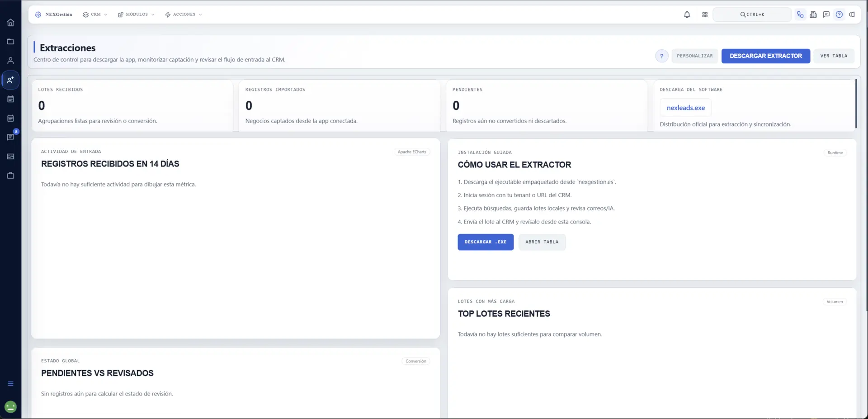Click 'Top lotes recientes' heading

(x=504, y=314)
